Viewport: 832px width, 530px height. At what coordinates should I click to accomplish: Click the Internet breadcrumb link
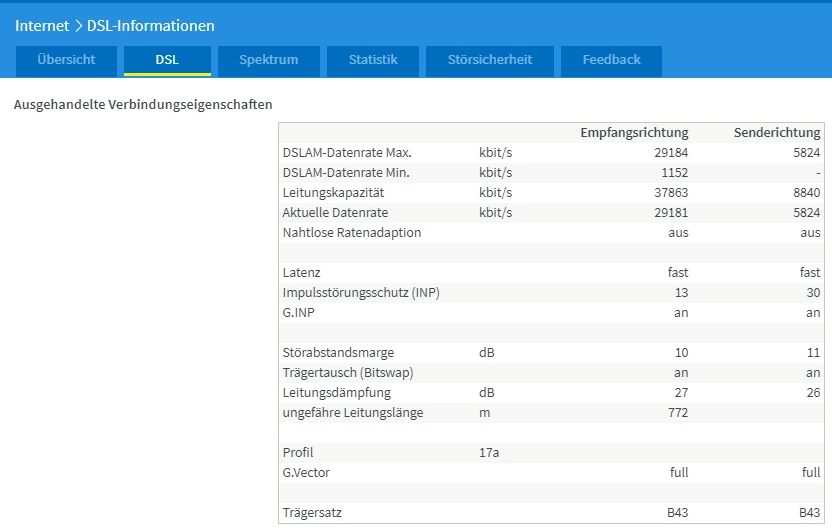[42, 25]
